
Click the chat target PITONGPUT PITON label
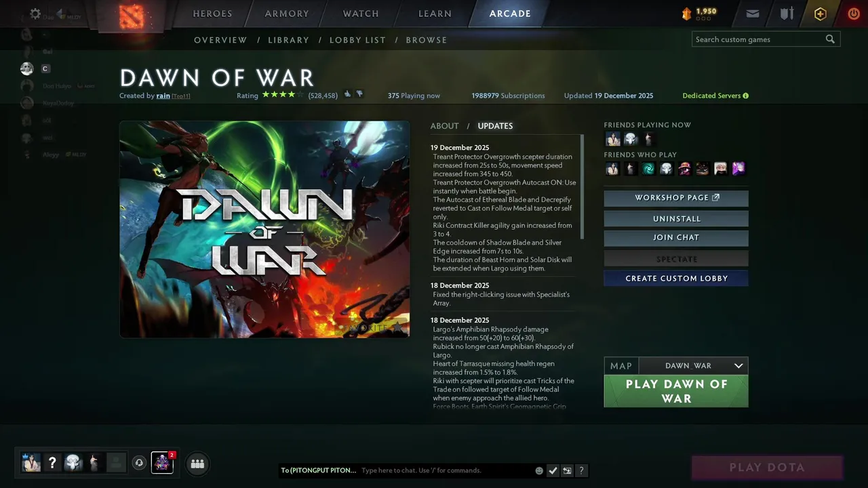(318, 470)
